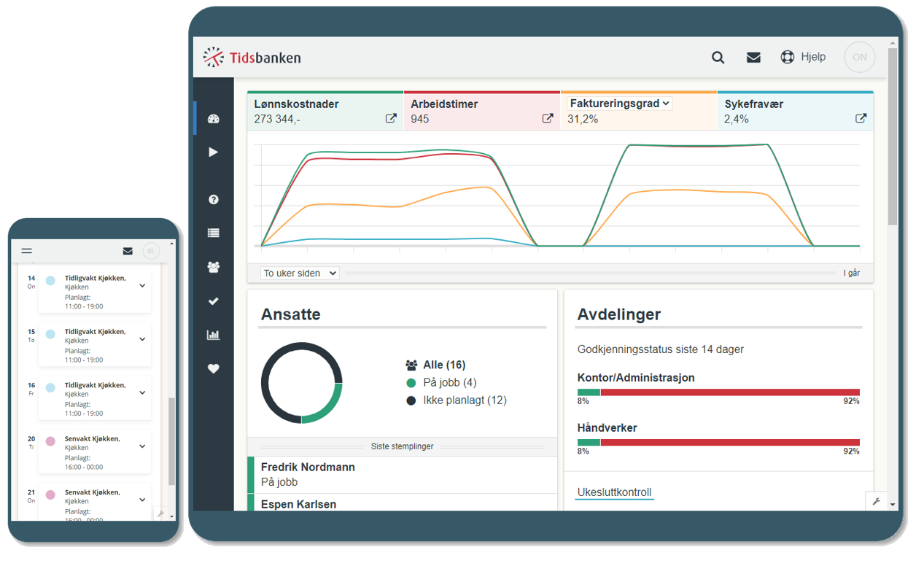
Task: Select the Lønnskostnader tab
Action: pos(325,111)
